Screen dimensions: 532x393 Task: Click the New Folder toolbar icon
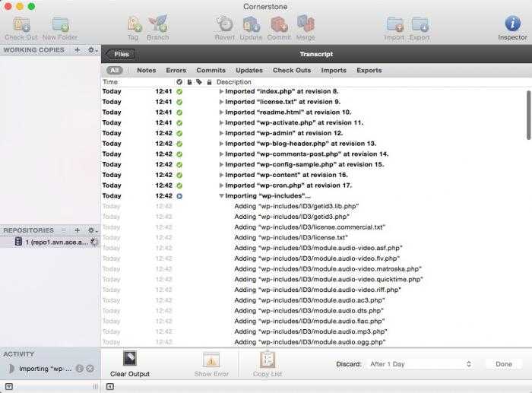tap(60, 24)
